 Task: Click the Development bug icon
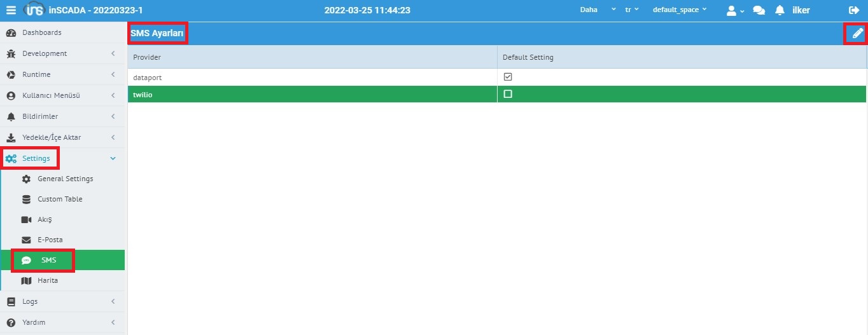11,53
